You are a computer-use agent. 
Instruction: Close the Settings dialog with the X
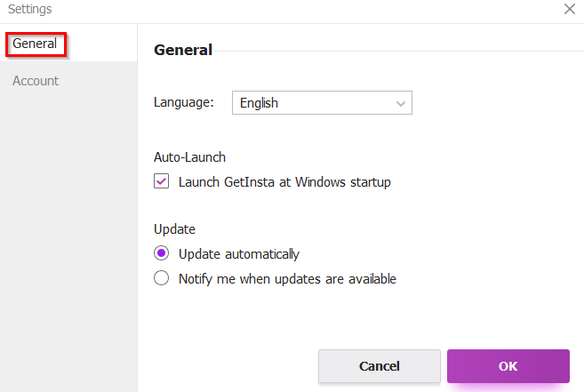pos(570,9)
